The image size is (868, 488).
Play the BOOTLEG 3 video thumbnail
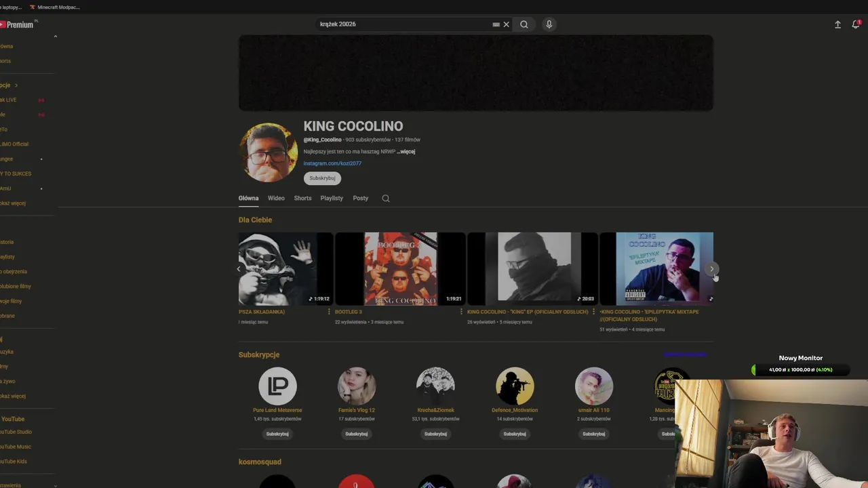coord(400,268)
